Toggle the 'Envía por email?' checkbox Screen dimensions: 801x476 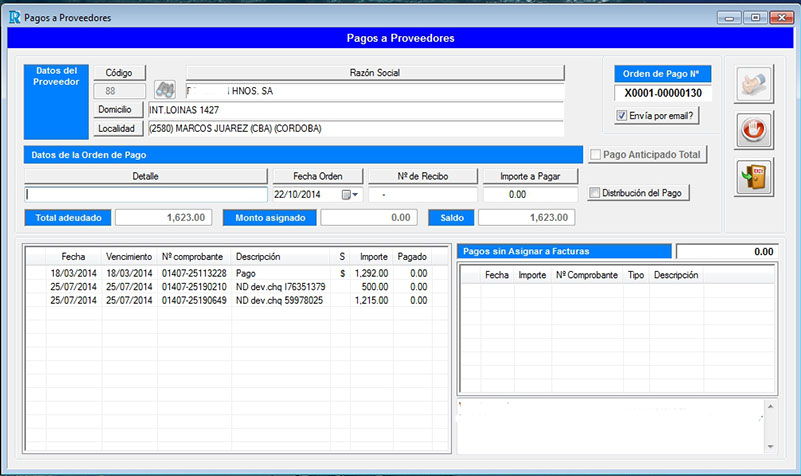(x=622, y=116)
